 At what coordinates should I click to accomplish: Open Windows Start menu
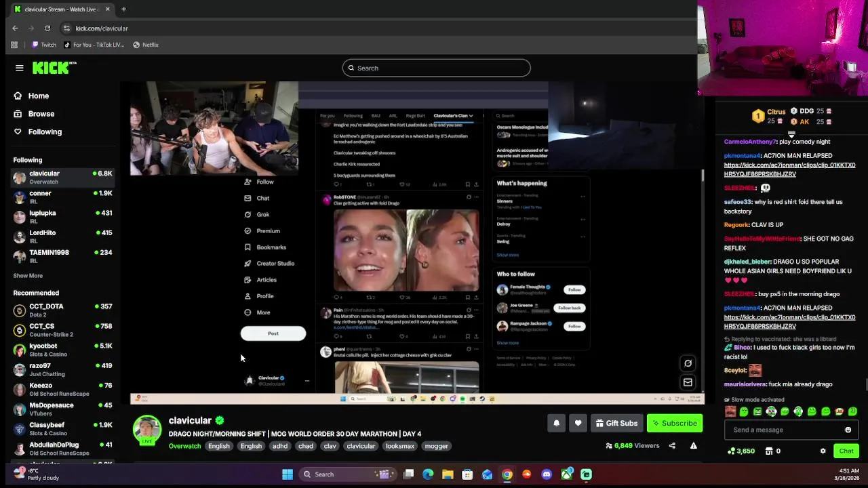tap(288, 474)
